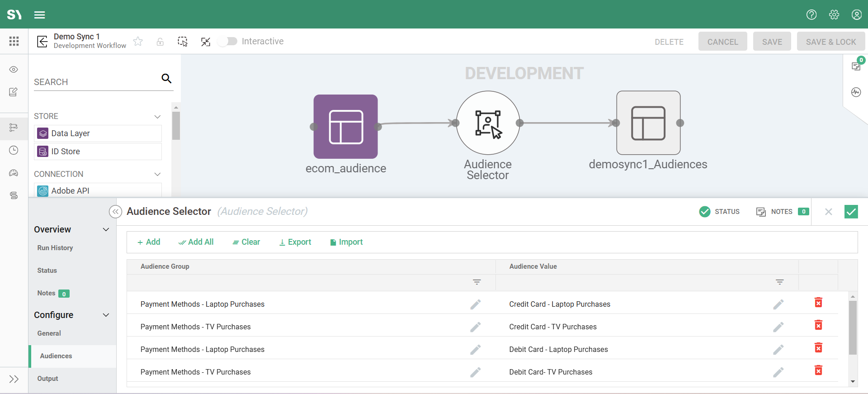Favorite the workflow with the star icon
The width and height of the screenshot is (868, 394).
tap(138, 42)
